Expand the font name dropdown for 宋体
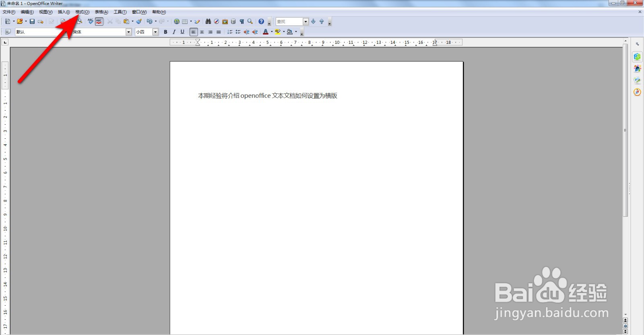This screenshot has width=644, height=335. [x=129, y=32]
